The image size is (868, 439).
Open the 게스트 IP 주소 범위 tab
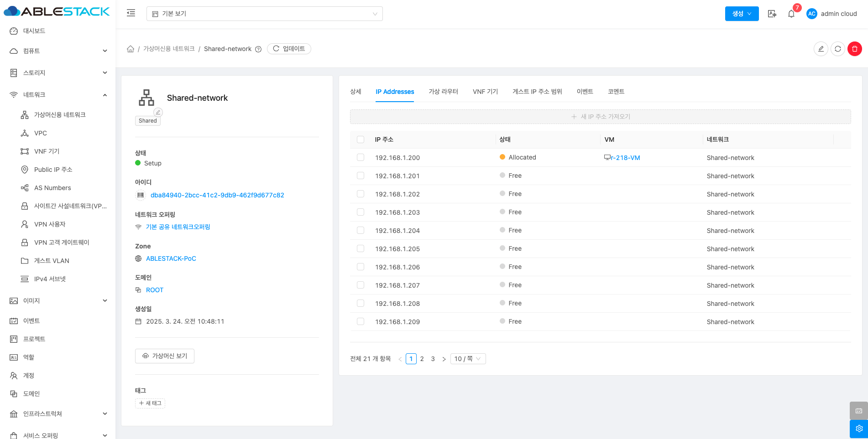click(537, 92)
